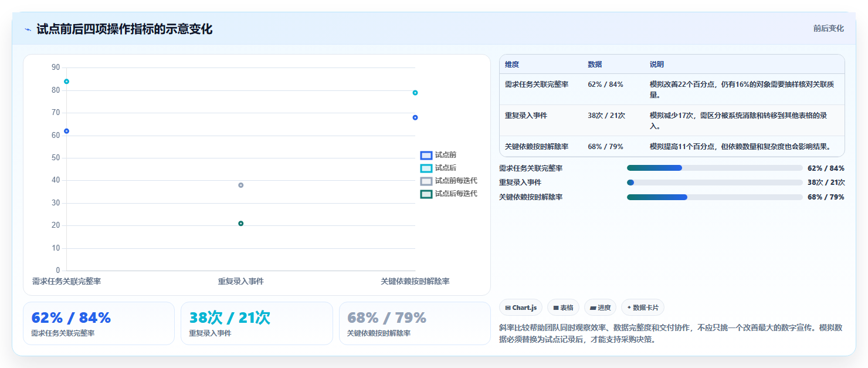The width and height of the screenshot is (868, 368).
Task: Click the pulse icon beside the panel title
Action: point(28,29)
